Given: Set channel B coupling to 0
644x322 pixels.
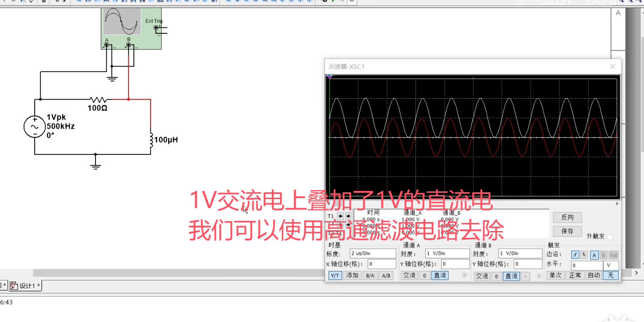Looking at the screenshot, I should point(496,276).
